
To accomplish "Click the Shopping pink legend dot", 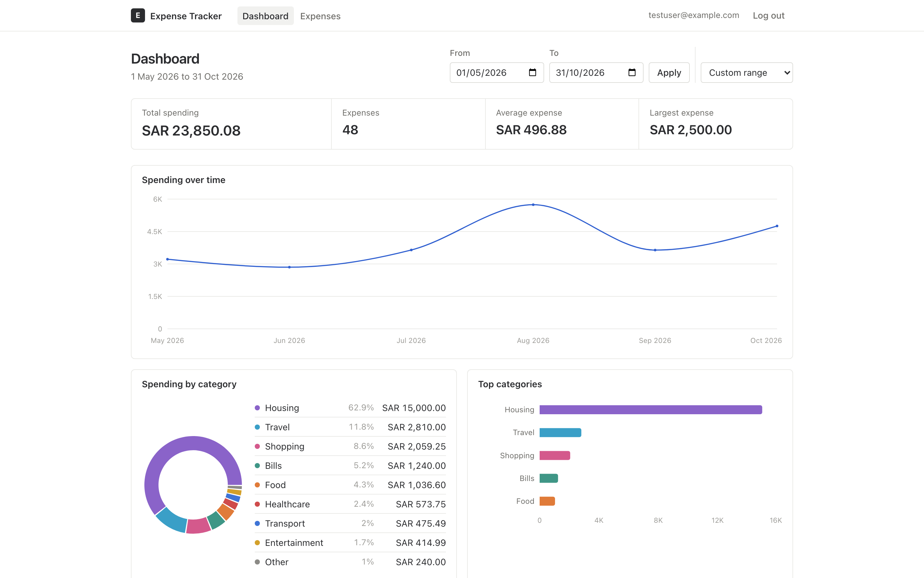I will click(257, 446).
